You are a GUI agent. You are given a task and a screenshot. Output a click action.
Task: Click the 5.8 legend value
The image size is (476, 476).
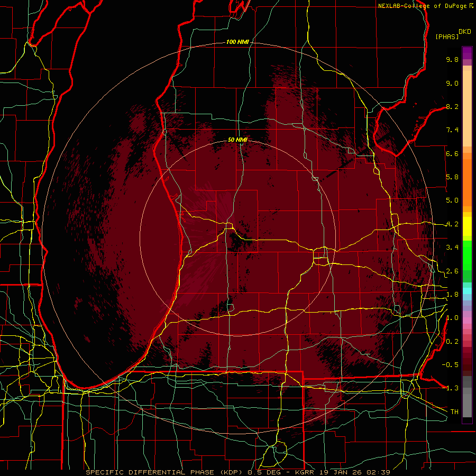(x=452, y=177)
